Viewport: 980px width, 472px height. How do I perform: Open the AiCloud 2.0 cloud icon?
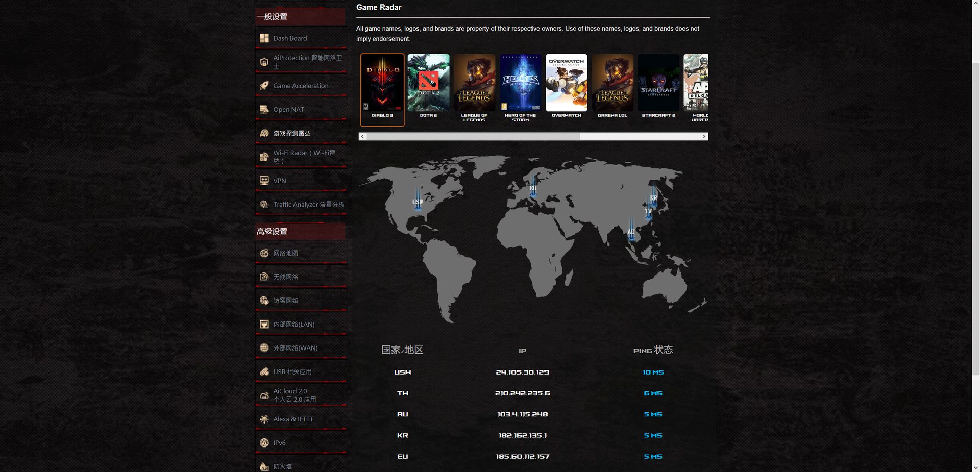(x=264, y=395)
